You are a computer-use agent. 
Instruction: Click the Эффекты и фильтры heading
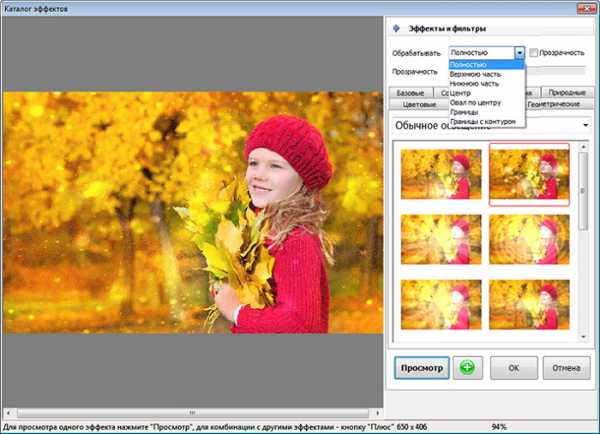(447, 29)
